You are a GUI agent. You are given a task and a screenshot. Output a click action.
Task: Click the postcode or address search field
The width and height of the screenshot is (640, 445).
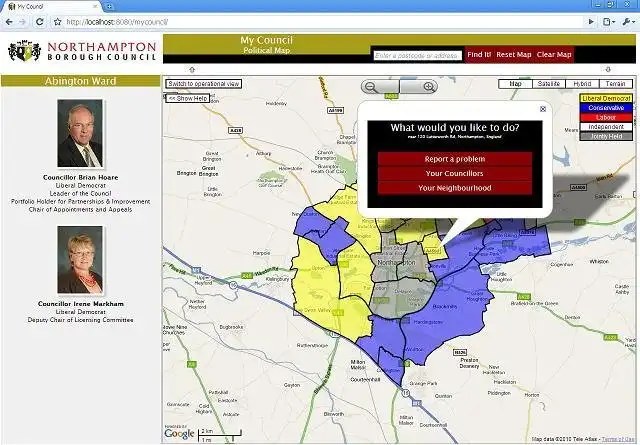(418, 55)
